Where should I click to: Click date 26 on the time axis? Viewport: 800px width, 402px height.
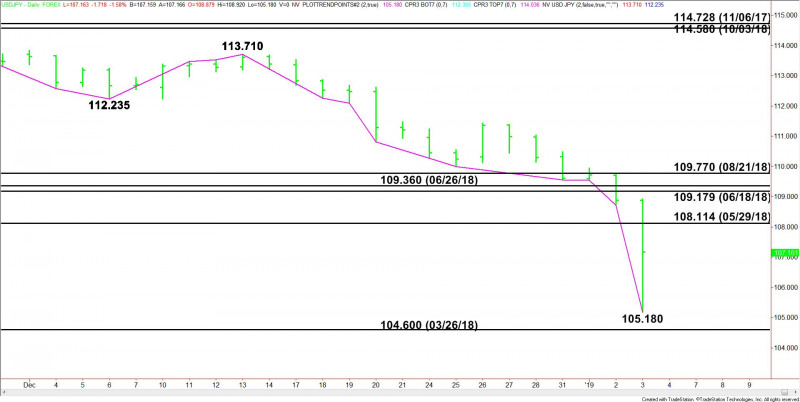[x=483, y=383]
